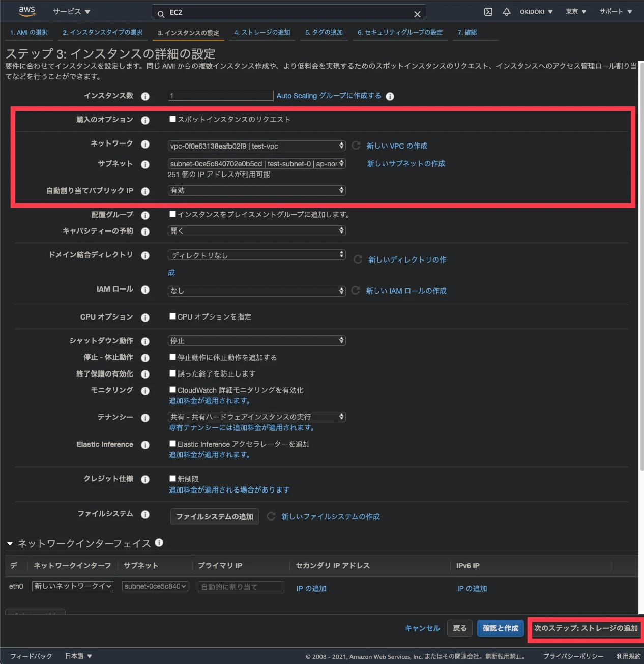Collapse ネットワークインターフェイス section
This screenshot has width=644, height=664.
tap(10, 544)
